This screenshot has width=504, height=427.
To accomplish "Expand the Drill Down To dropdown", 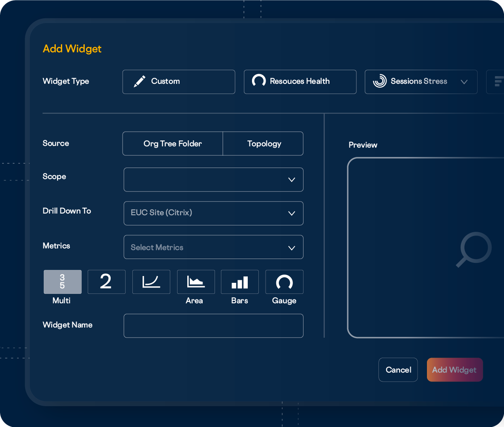I will [213, 213].
